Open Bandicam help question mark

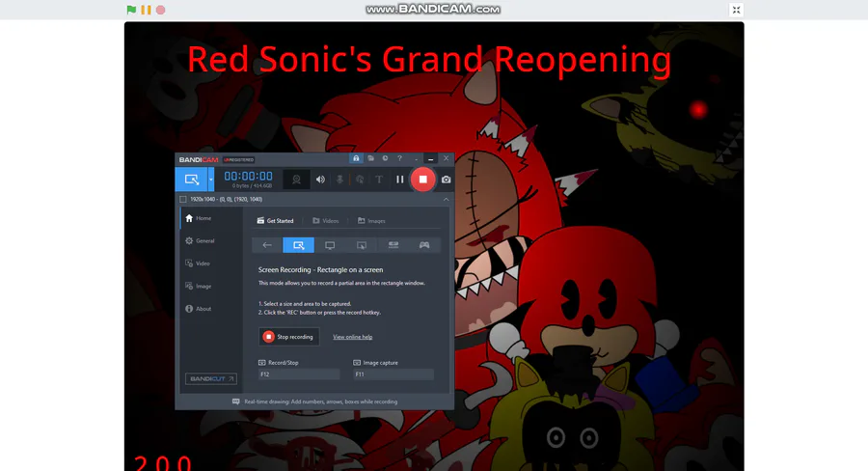coord(399,158)
